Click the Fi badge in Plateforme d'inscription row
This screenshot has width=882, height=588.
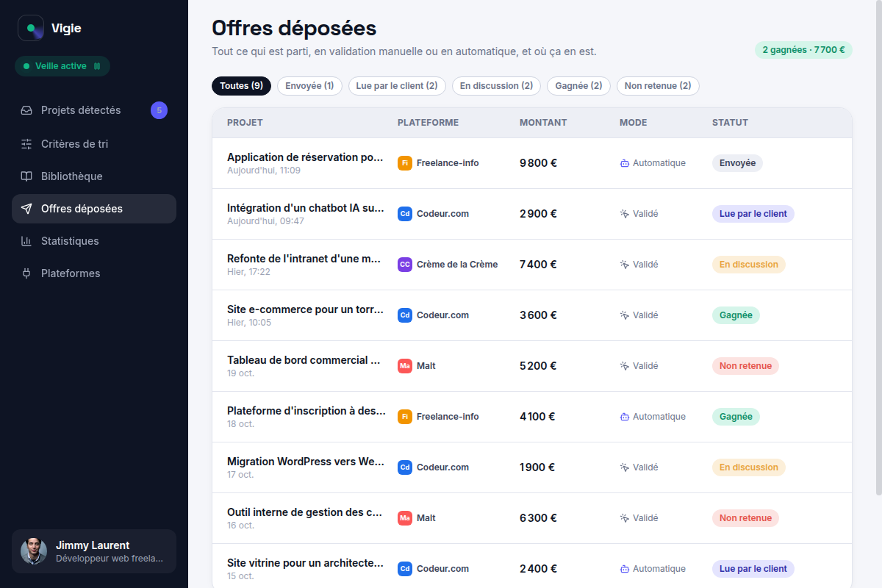pyautogui.click(x=405, y=417)
